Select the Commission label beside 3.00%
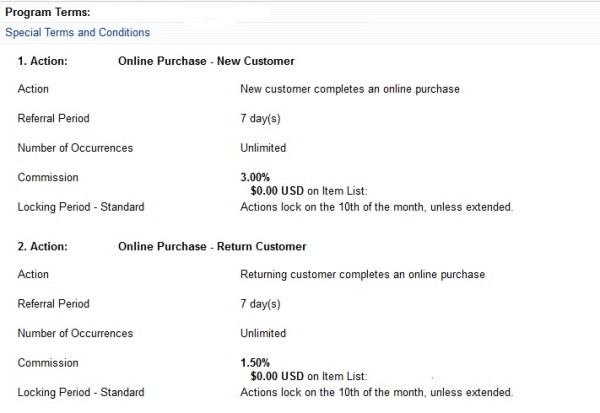Viewport: 600px width, 413px height. point(48,177)
